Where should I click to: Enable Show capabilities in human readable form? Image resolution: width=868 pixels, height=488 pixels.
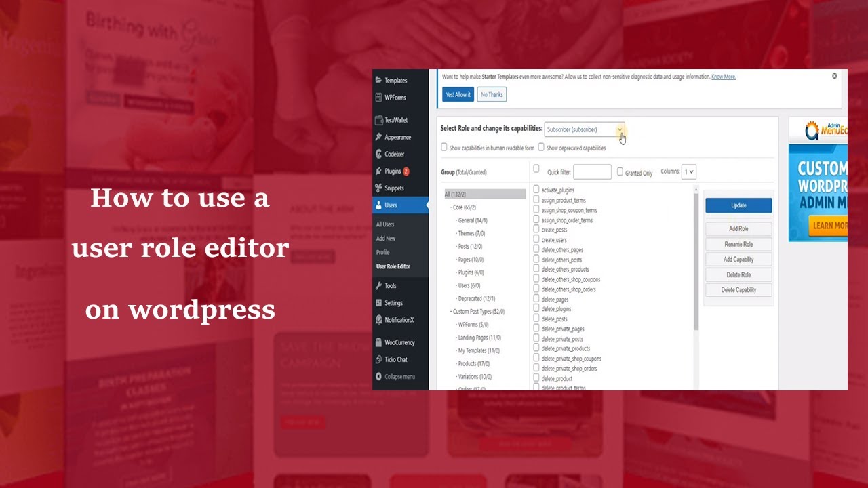coord(444,147)
